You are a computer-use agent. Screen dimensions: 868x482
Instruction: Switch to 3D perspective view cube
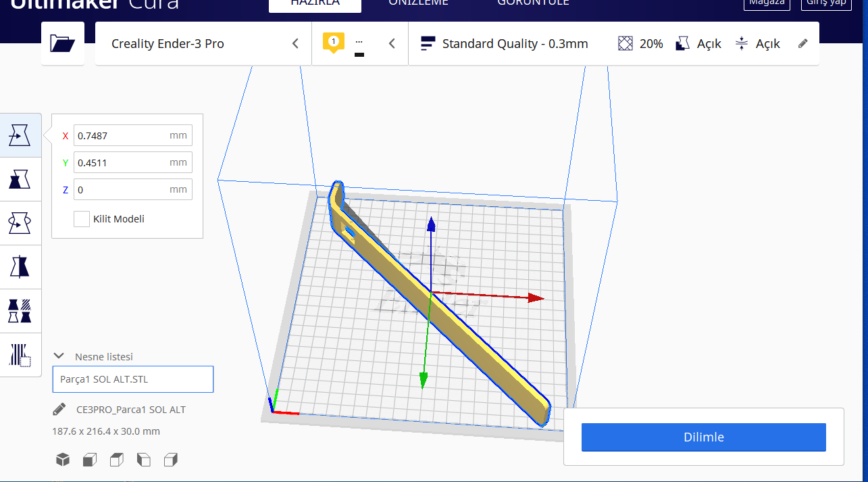(x=62, y=460)
